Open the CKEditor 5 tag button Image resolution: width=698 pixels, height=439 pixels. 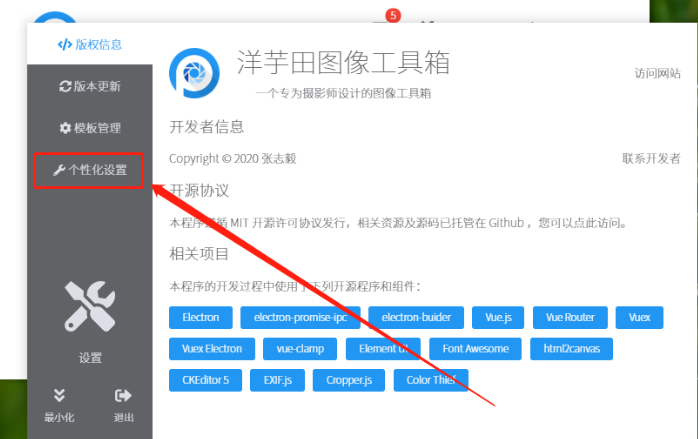click(x=206, y=380)
